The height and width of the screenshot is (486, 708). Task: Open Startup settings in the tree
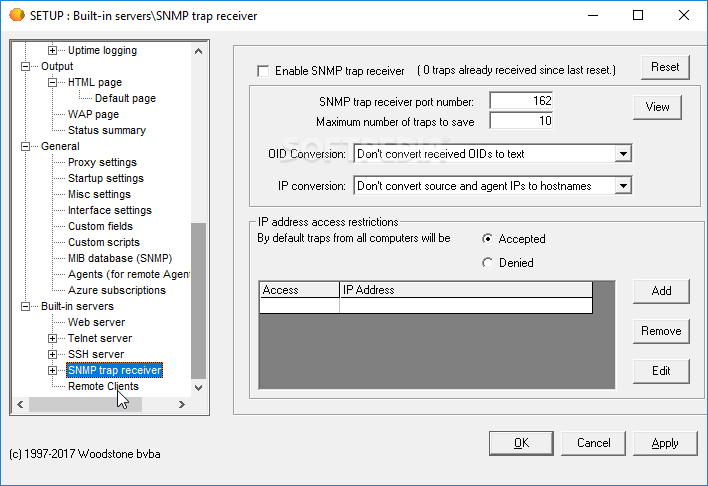106,178
